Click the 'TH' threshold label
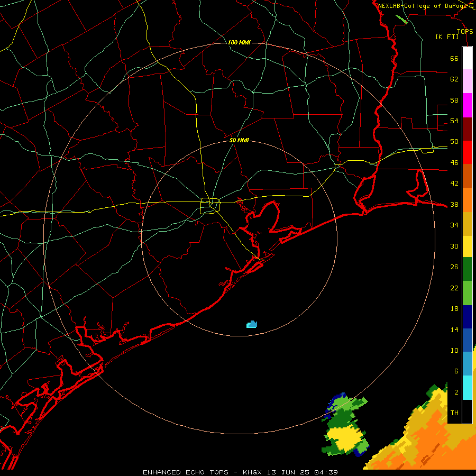Viewport: 476px width, 476px height. (454, 413)
